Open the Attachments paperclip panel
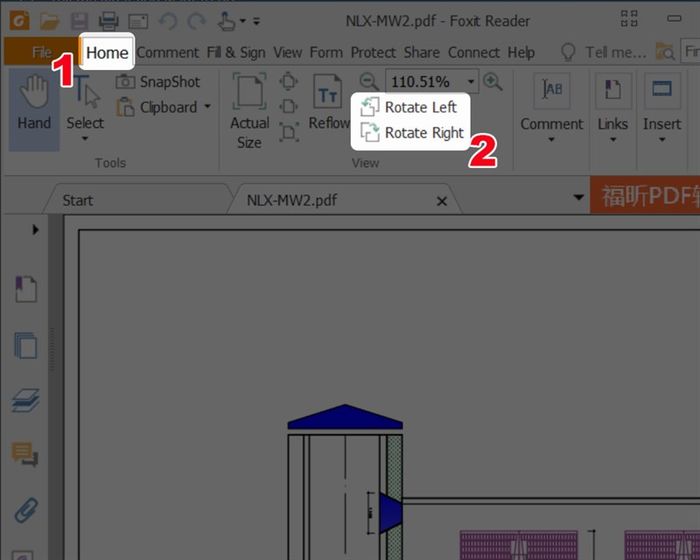Viewport: 700px width, 560px height. coord(25,509)
